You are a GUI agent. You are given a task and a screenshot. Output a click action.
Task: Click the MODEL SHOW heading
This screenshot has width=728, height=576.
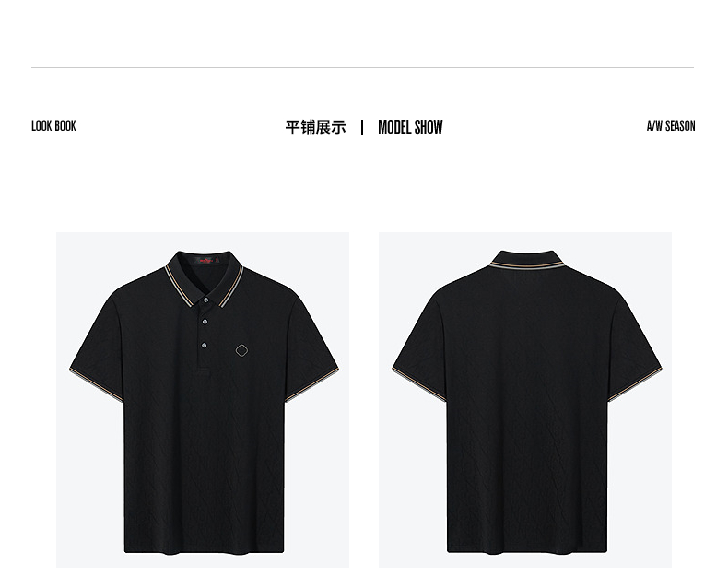coord(410,127)
